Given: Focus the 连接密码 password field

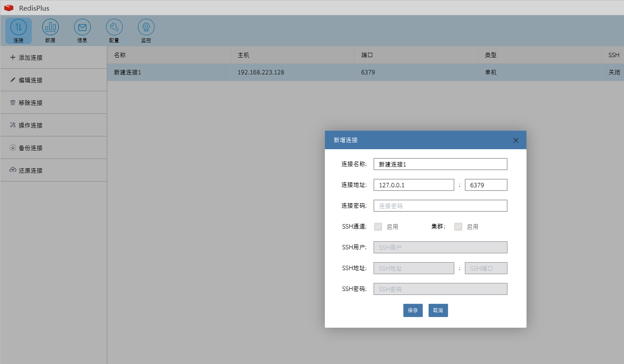Looking at the screenshot, I should tap(441, 206).
